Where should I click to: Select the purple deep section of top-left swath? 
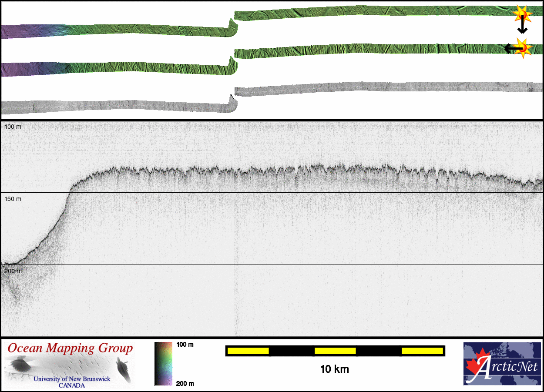22,32
